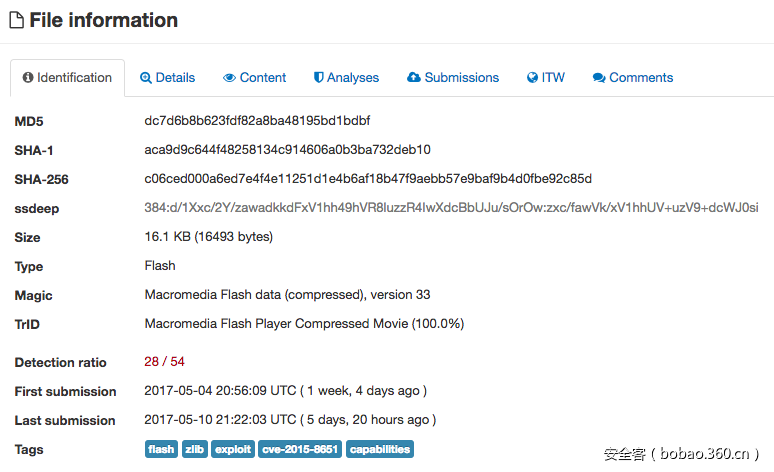The width and height of the screenshot is (774, 472).
Task: Click the SHA-256 hash value
Action: [x=368, y=179]
